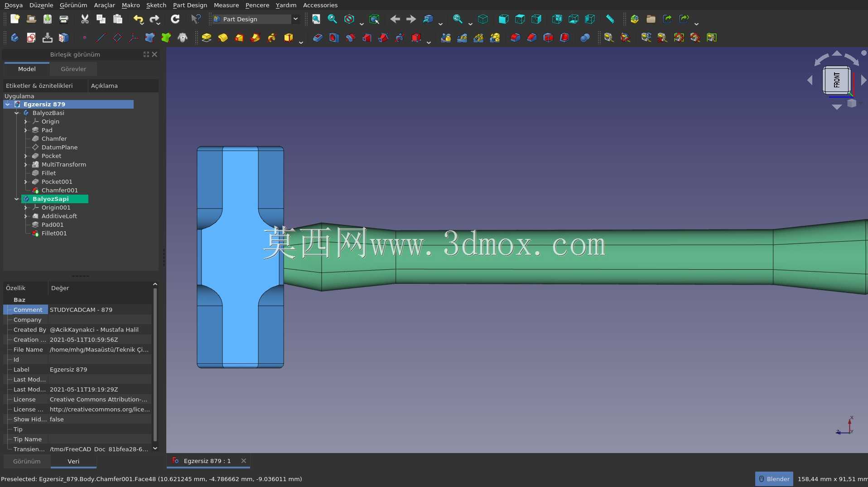Collapse the BalyozSapi body node
Image resolution: width=868 pixels, height=487 pixels.
click(17, 199)
